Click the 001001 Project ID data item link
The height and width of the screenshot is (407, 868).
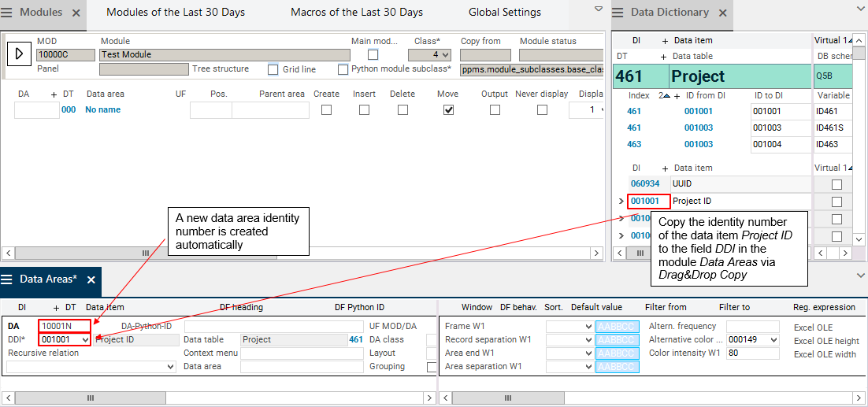pyautogui.click(x=645, y=201)
